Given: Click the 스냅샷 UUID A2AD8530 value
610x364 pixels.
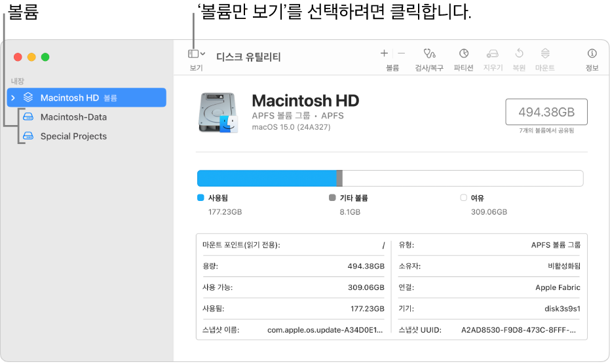Looking at the screenshot, I should coord(518,330).
